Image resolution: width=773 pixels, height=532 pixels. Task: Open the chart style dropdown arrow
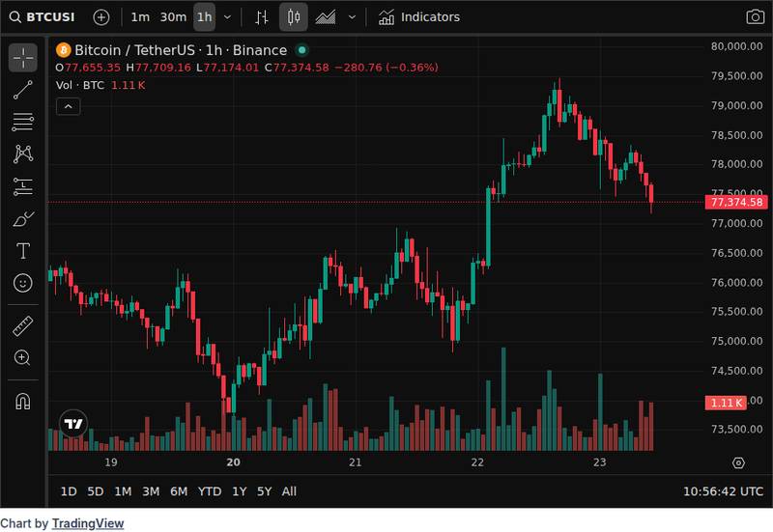tap(352, 17)
